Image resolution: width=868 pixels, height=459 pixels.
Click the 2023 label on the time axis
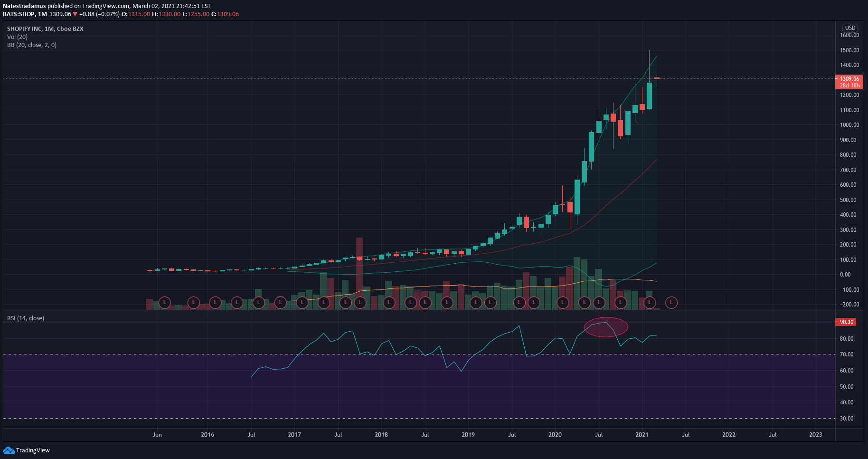pyautogui.click(x=816, y=434)
